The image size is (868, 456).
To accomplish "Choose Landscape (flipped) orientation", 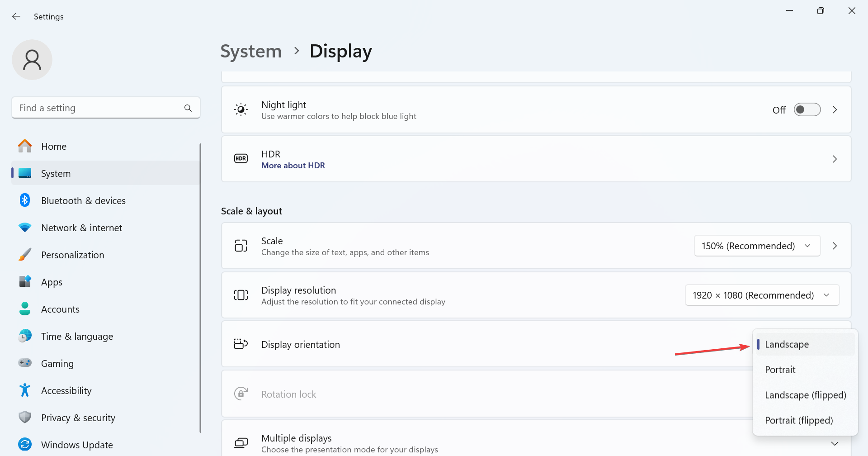I will point(805,395).
